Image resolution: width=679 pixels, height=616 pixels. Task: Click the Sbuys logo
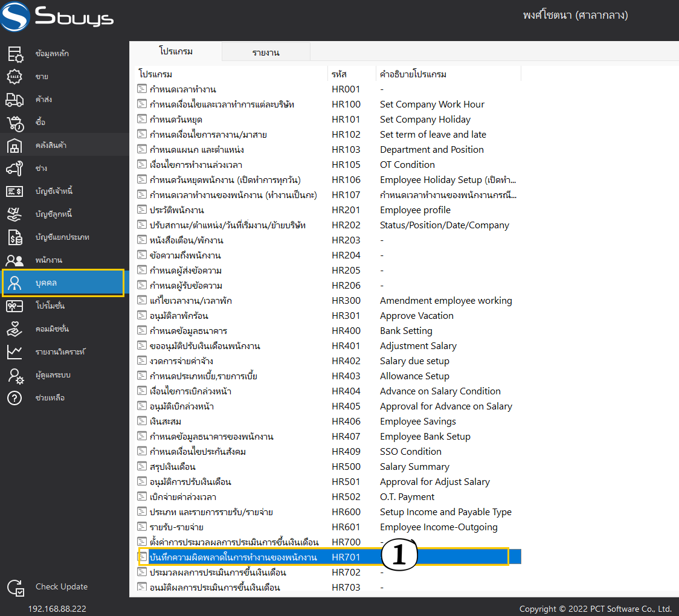[x=57, y=16]
